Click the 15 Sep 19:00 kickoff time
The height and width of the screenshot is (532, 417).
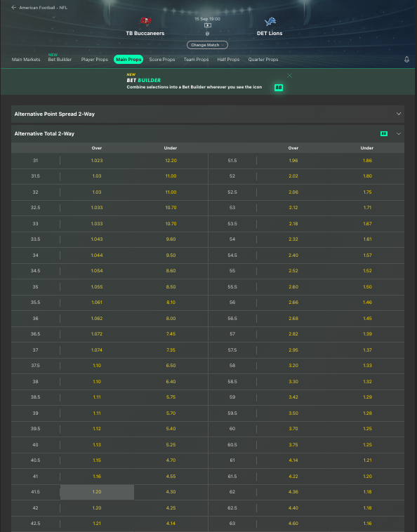pyautogui.click(x=207, y=19)
